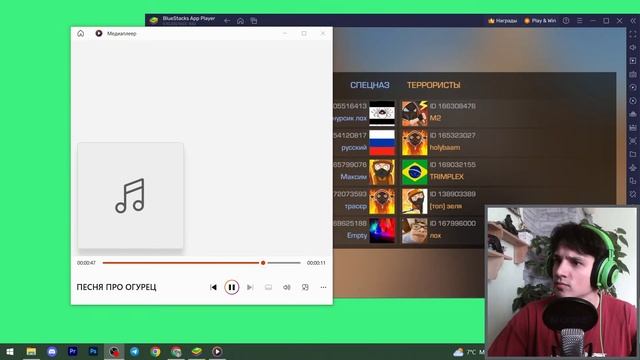Click the weather widget showing 7°C in taskbar
Image resolution: width=640 pixels, height=360 pixels.
(x=468, y=352)
